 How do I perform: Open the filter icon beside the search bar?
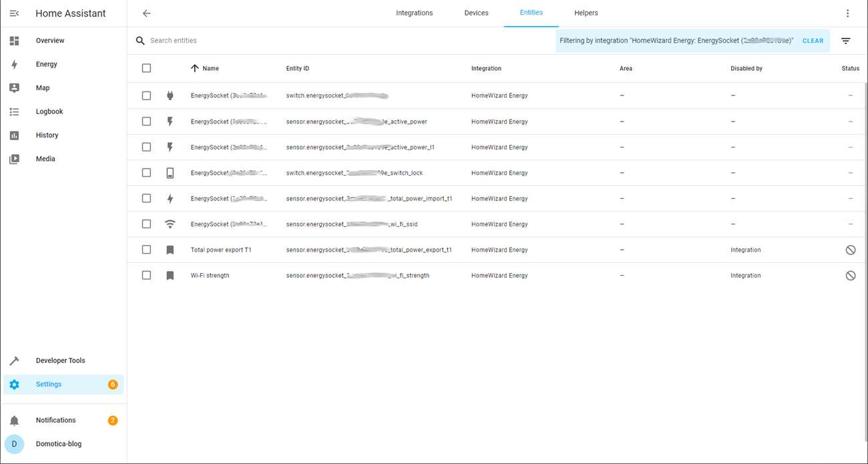845,41
